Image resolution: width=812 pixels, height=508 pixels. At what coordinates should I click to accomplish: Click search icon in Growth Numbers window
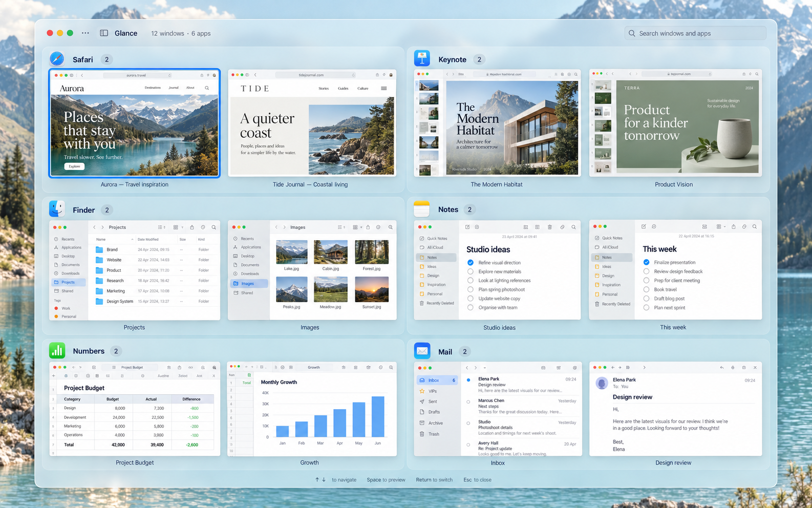[x=391, y=367]
